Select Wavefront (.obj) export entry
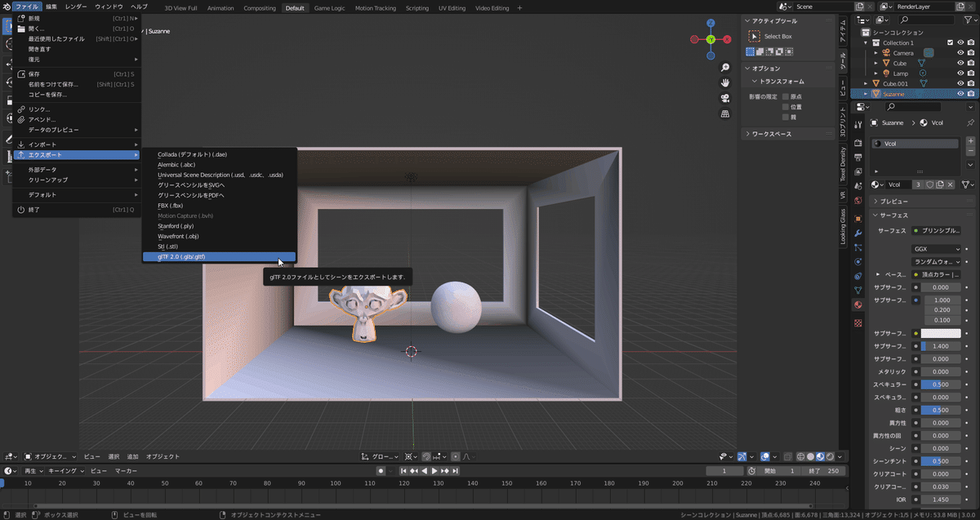The image size is (980, 520). click(x=219, y=236)
